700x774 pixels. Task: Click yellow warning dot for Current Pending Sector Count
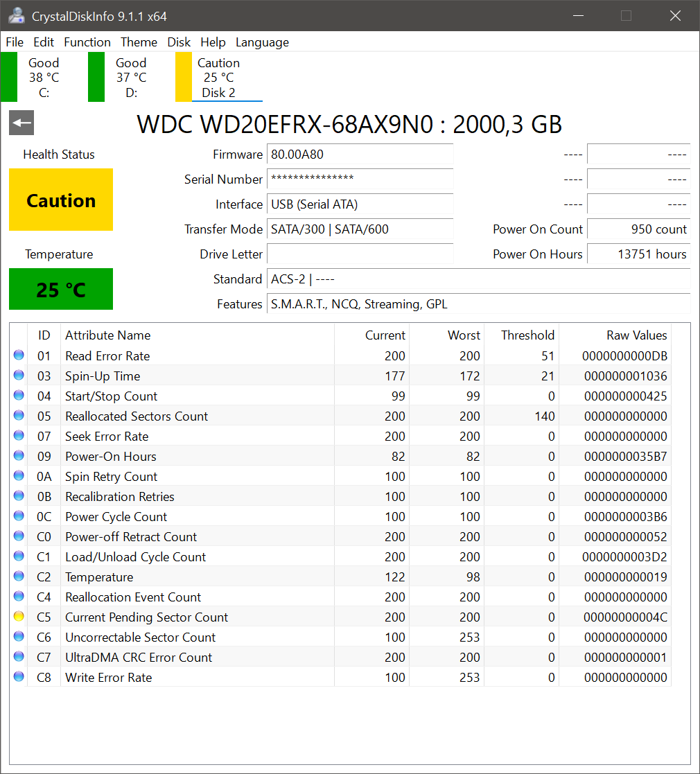pos(19,616)
